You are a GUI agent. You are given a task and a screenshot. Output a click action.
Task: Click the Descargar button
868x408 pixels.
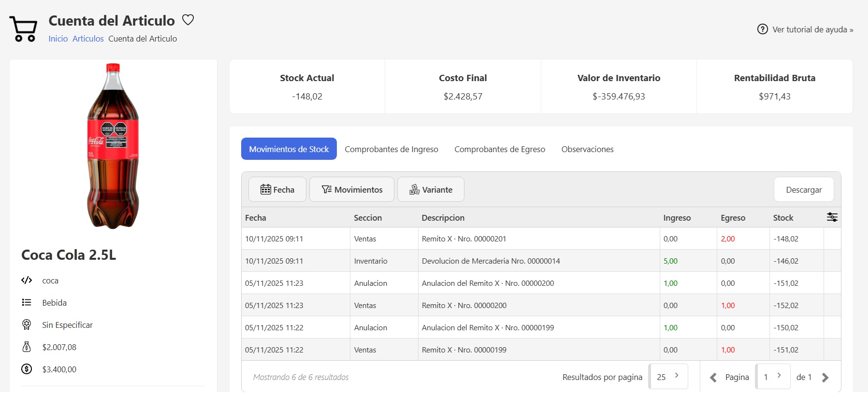coord(803,190)
